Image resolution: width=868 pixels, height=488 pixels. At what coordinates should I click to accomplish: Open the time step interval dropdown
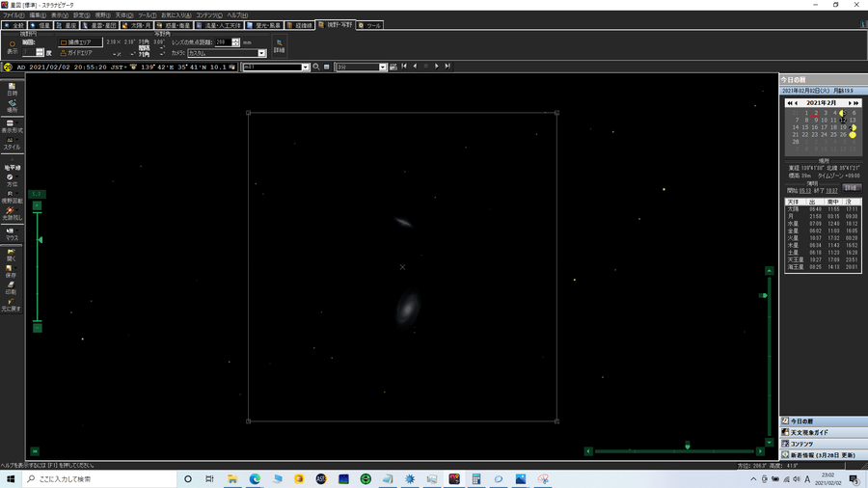pos(383,67)
